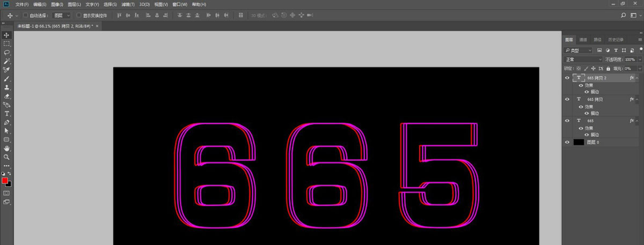Open fx effects of 665 拷贝 2 layer
644x245 pixels.
pos(632,78)
